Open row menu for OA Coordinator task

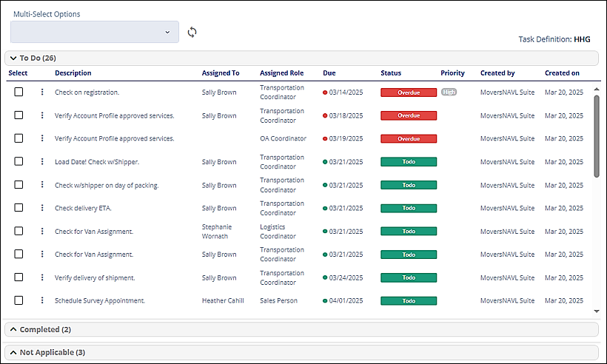42,138
